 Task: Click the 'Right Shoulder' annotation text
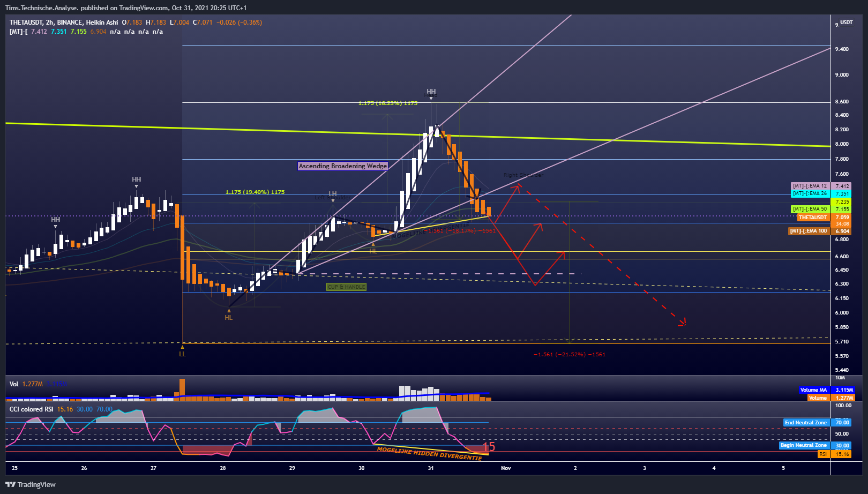click(523, 175)
